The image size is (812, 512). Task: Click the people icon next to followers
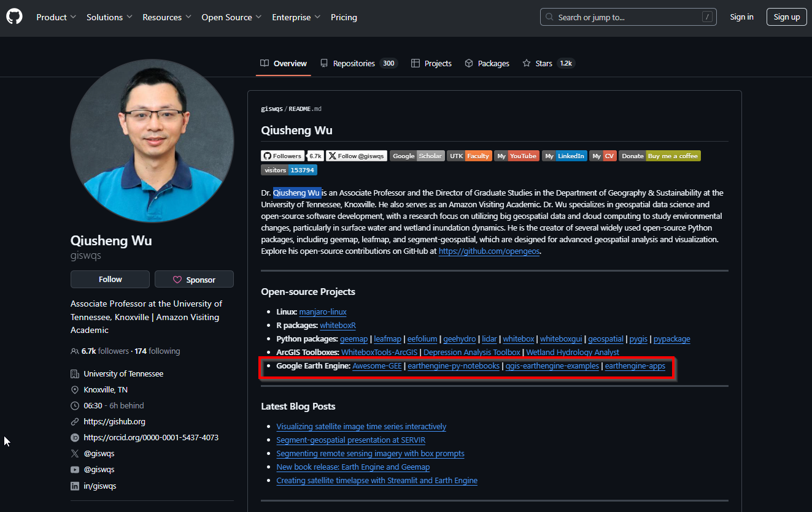pyautogui.click(x=75, y=351)
